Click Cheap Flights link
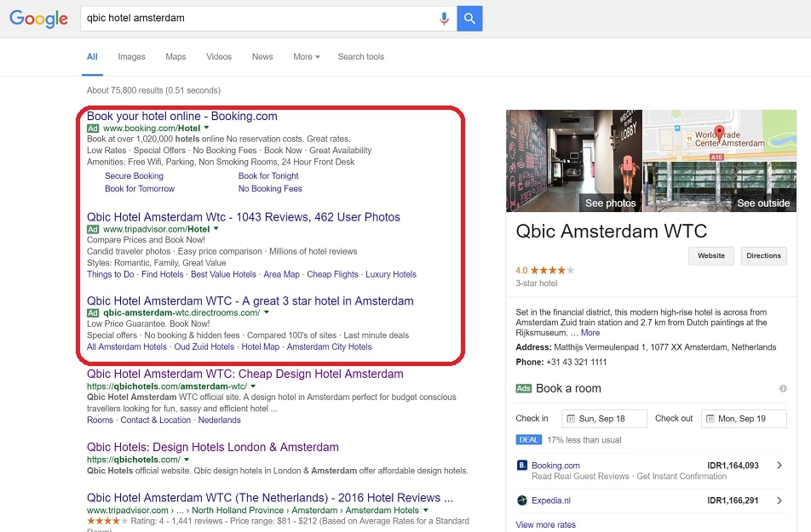This screenshot has width=811, height=532. click(x=332, y=274)
